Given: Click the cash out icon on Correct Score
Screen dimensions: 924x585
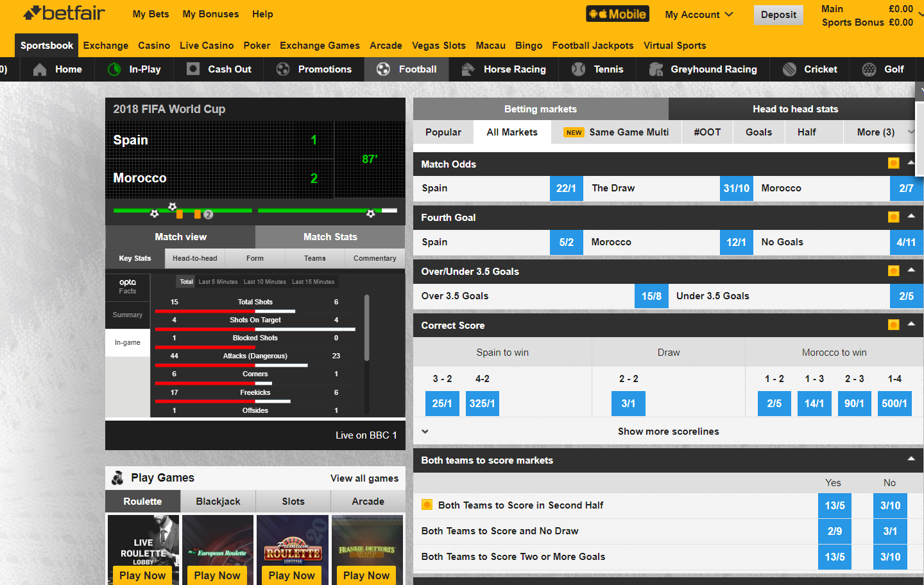Looking at the screenshot, I should point(893,325).
